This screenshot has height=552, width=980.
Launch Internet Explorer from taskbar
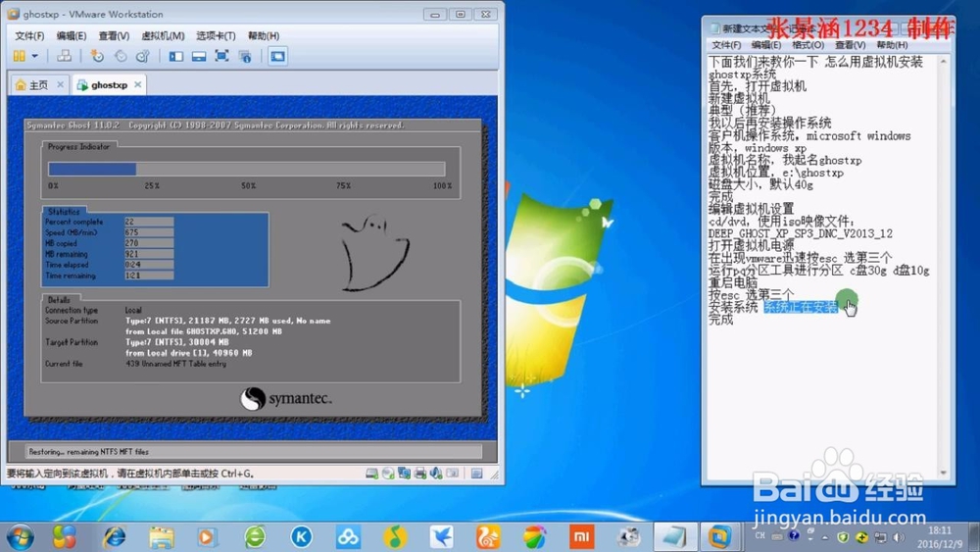pyautogui.click(x=115, y=537)
